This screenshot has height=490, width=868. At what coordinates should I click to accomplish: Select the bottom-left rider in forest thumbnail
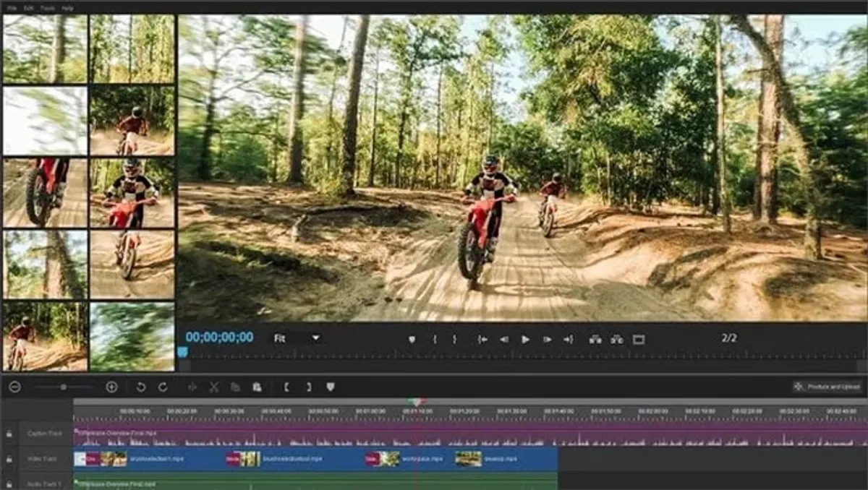tap(45, 337)
